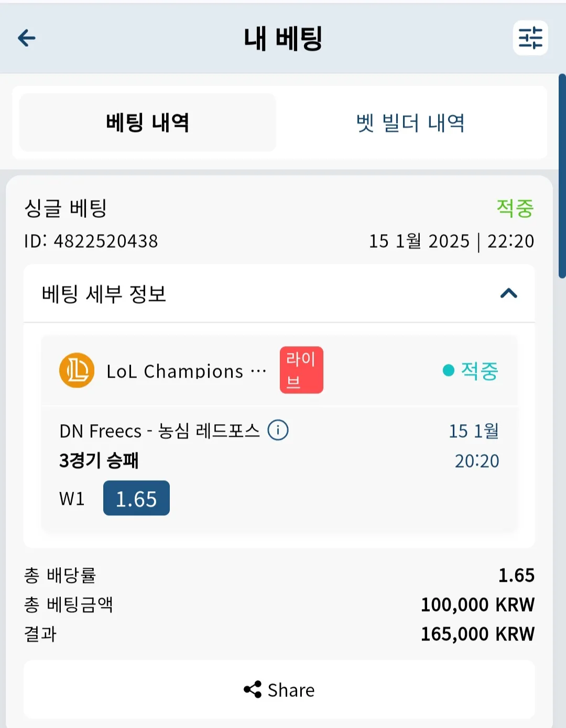566x728 pixels.
Task: Click the LoL Champions league logo
Action: coord(77,370)
